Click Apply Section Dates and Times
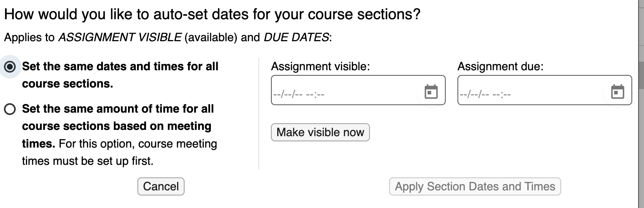Viewport: 644px width, 208px height. click(475, 186)
